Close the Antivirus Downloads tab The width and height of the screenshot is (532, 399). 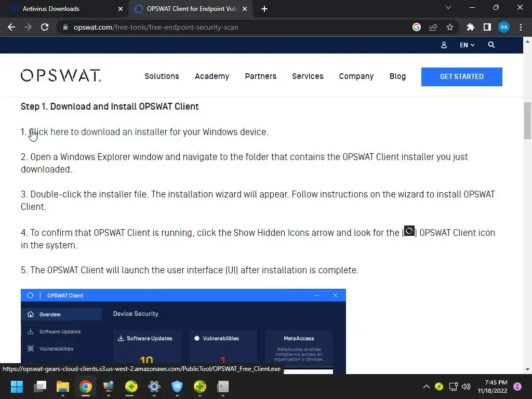tap(121, 9)
